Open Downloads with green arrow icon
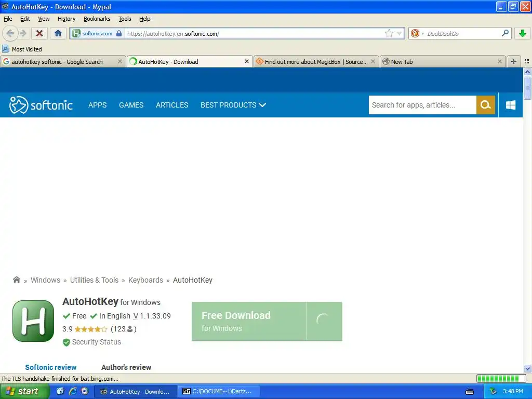 coord(523,33)
